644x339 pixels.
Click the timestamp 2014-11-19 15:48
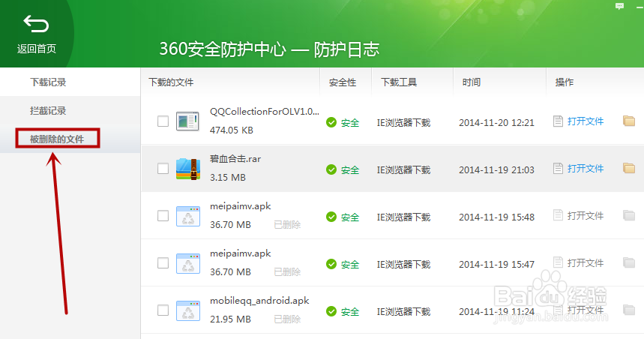pyautogui.click(x=496, y=217)
